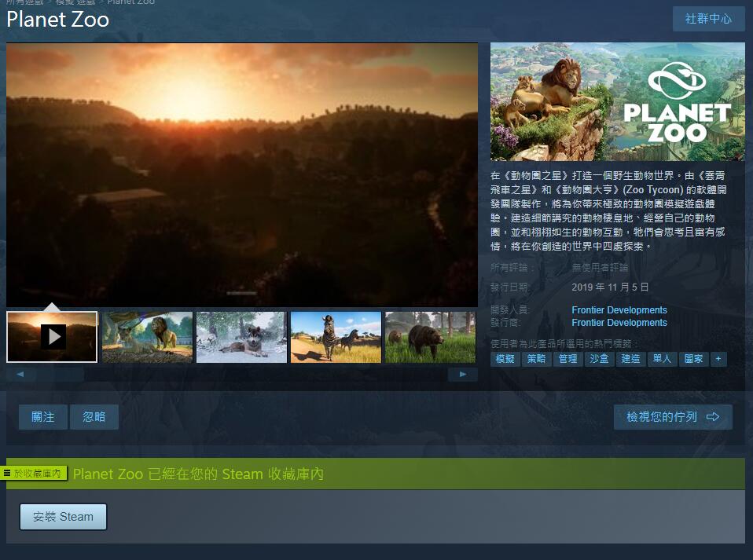Click the 單人 tag

coord(663,359)
